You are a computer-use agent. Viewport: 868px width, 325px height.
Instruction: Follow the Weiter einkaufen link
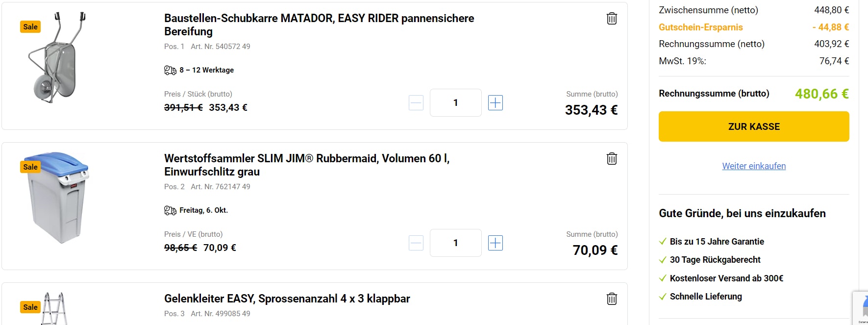click(753, 166)
